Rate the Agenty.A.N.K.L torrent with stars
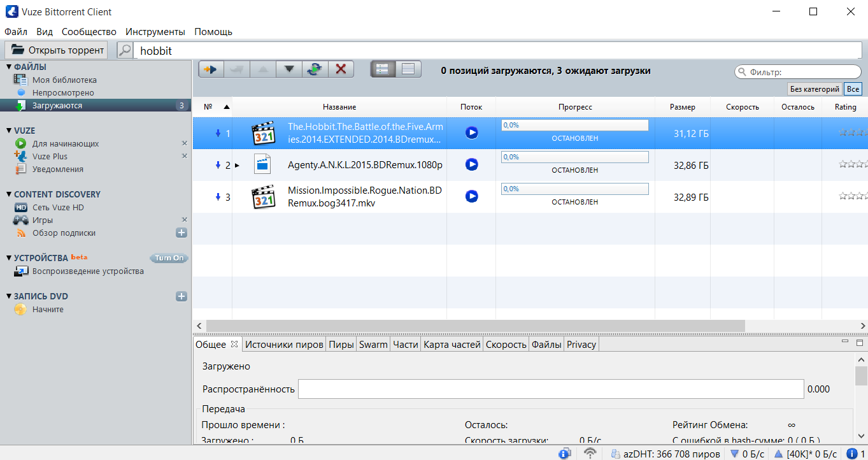Viewport: 868px width, 460px height. click(x=853, y=164)
